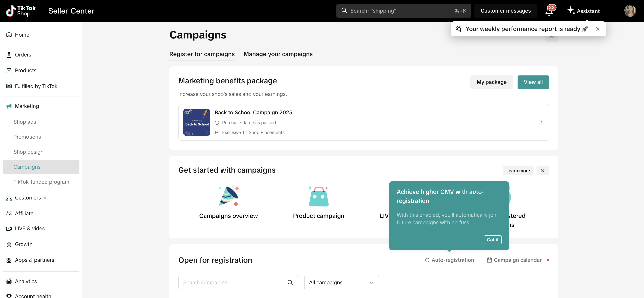Open the Campaign calendar icon
The image size is (644, 298).
(489, 260)
